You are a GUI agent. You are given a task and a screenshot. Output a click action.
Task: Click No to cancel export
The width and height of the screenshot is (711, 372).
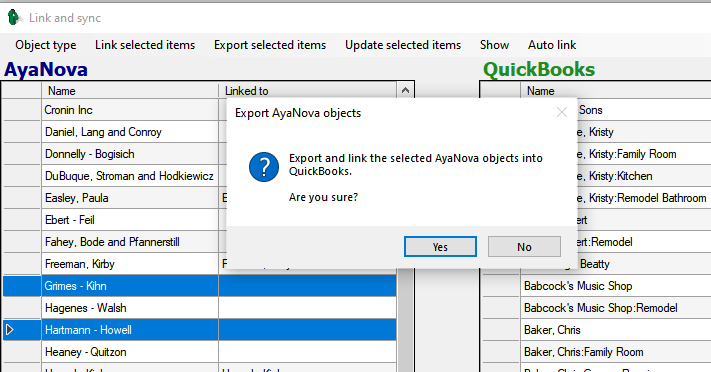(x=524, y=247)
